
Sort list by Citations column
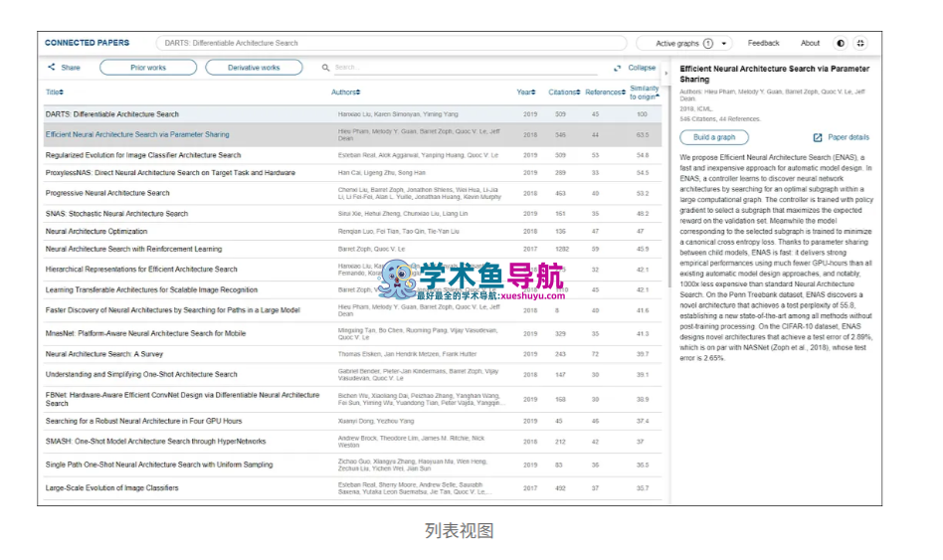click(x=563, y=93)
